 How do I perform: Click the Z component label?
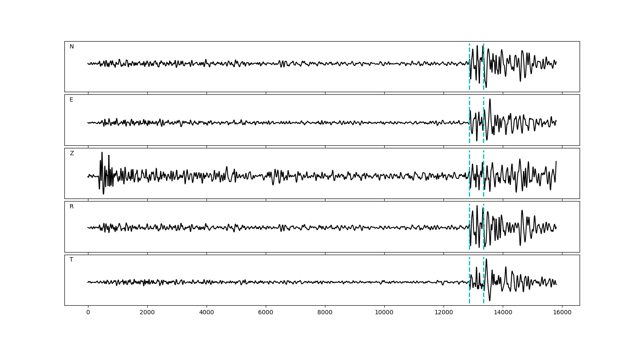(72, 153)
